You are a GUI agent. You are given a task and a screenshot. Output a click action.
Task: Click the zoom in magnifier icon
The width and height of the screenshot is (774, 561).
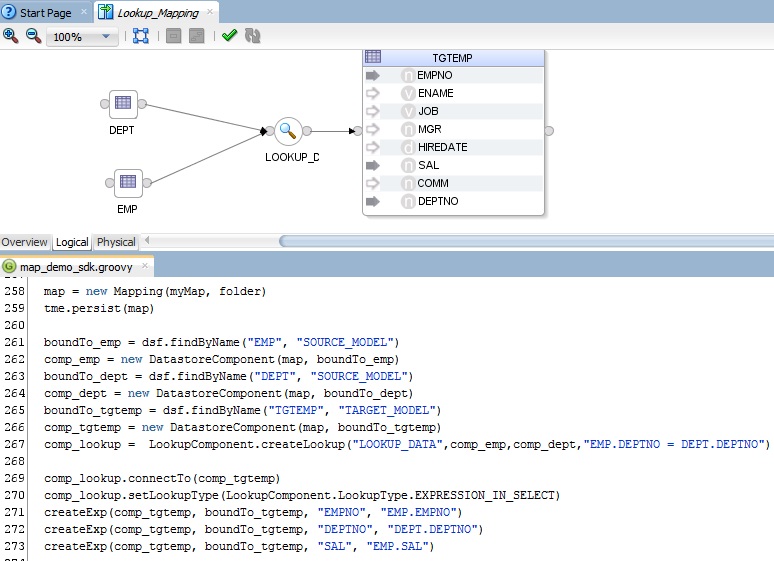pos(11,36)
